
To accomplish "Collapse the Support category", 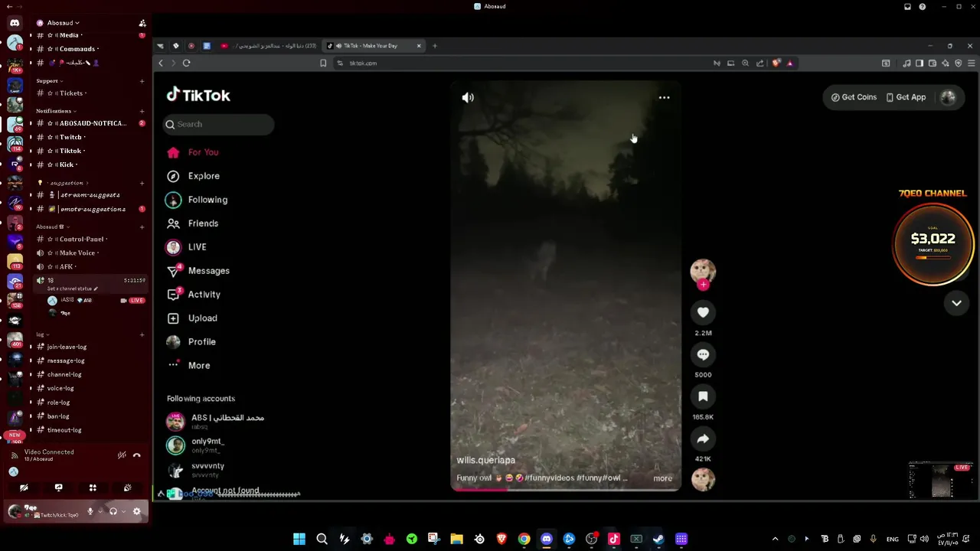I will coord(49,80).
